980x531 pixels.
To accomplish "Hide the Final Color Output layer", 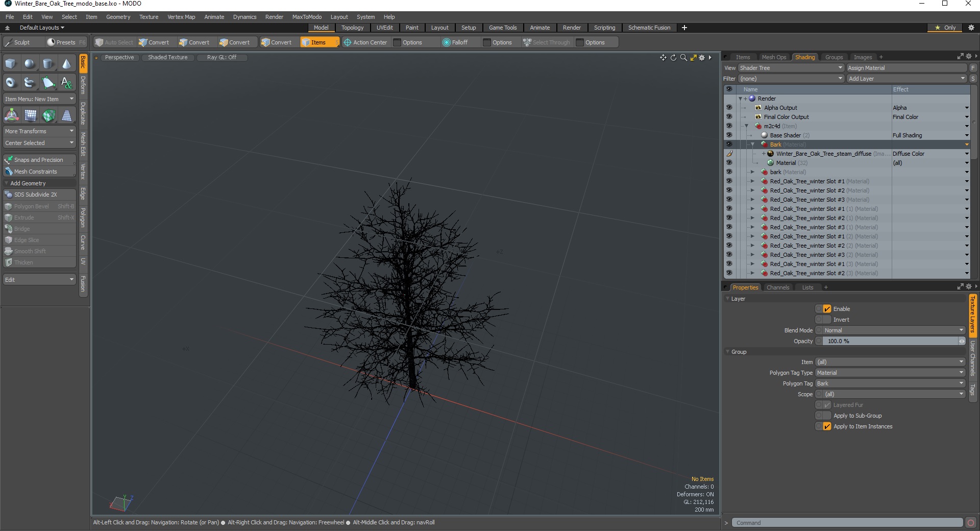I will (729, 117).
